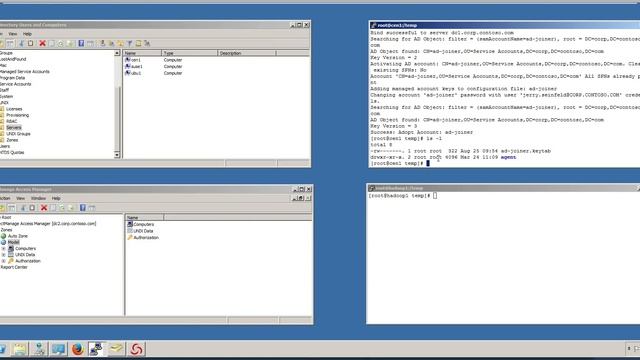Click the blue Help icon in Users and Computers toolbar
Screen dimensions: 640x360
pos(81,43)
